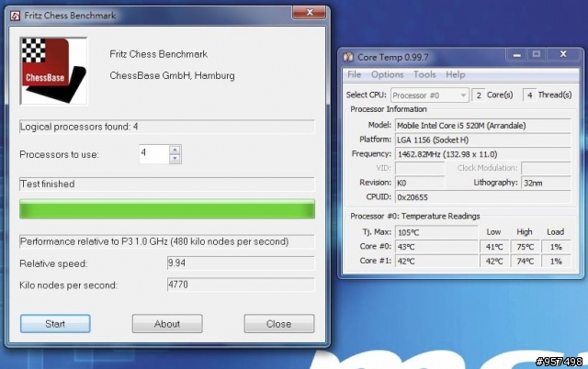This screenshot has height=369, width=588.
Task: Click the Core Temp title bar icon
Action: 348,57
